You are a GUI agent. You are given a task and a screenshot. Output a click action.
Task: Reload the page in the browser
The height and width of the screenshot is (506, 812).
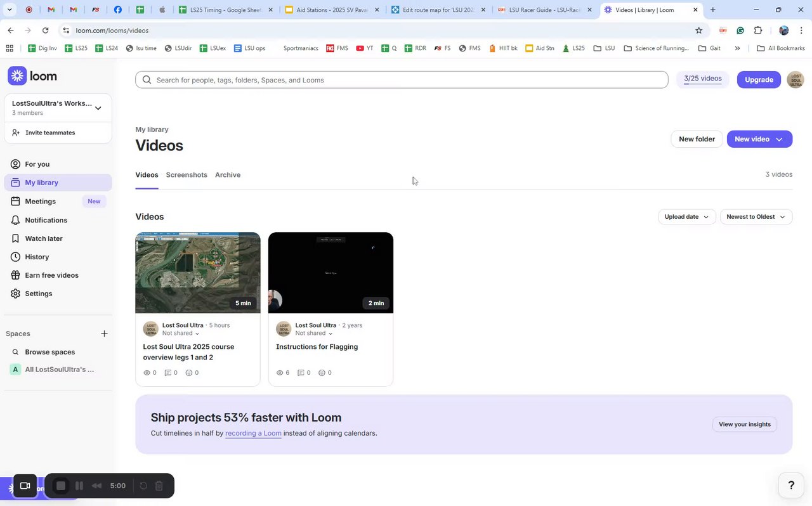coord(46,30)
